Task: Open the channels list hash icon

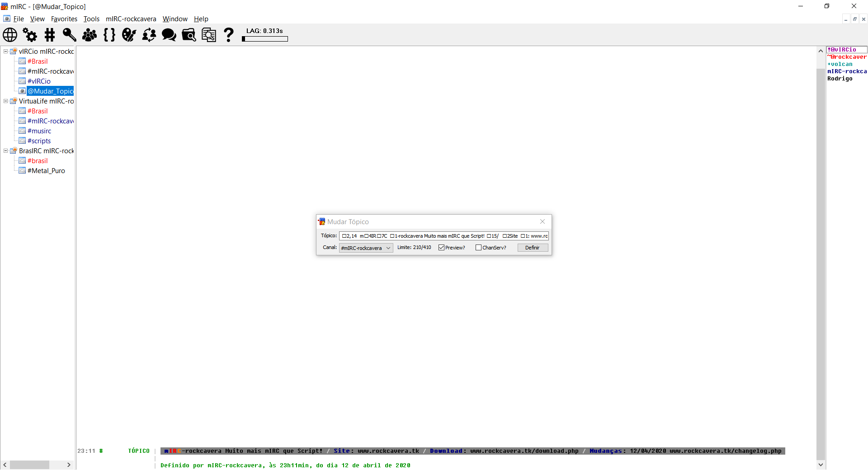Action: click(50, 35)
